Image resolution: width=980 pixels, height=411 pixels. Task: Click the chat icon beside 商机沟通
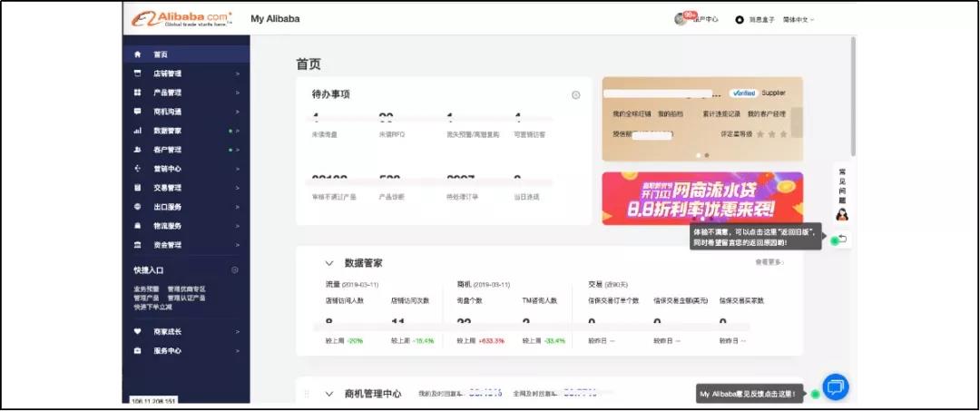[x=138, y=112]
